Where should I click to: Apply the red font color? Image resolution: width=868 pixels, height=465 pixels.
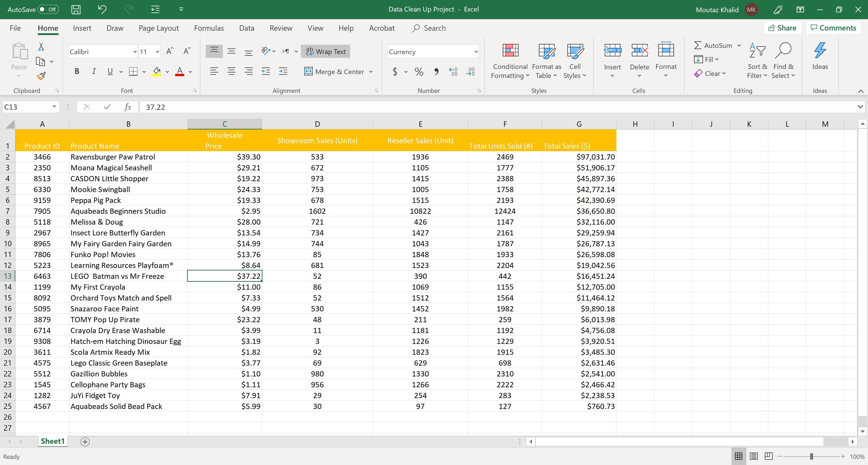[180, 71]
